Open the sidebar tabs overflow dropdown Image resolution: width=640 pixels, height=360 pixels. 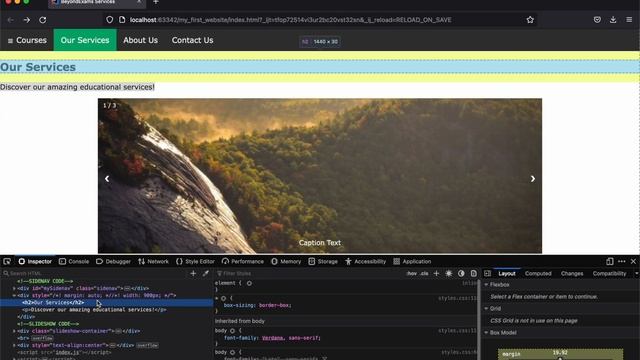pos(636,273)
